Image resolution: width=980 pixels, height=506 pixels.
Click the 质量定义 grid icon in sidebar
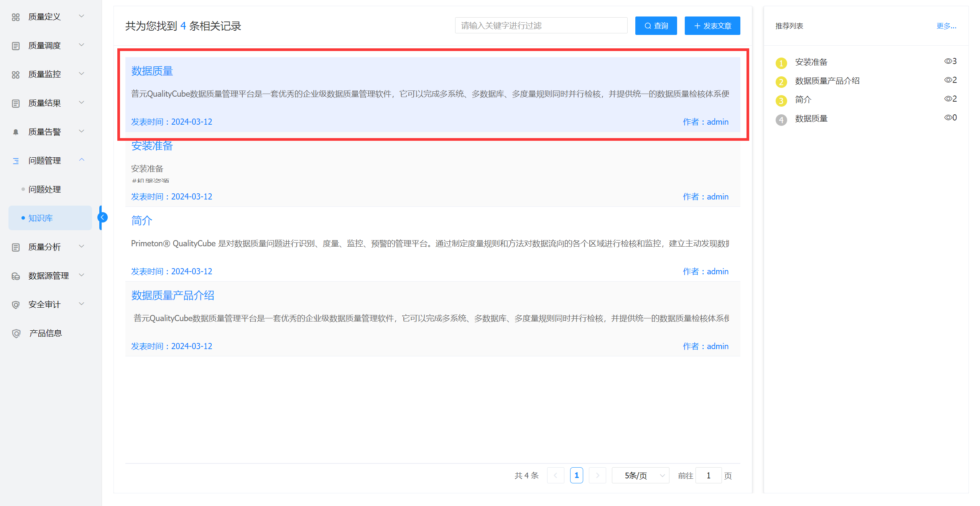pos(15,17)
